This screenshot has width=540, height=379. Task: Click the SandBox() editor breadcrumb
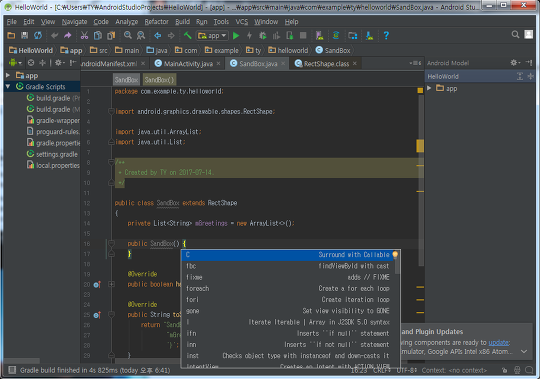[159, 80]
